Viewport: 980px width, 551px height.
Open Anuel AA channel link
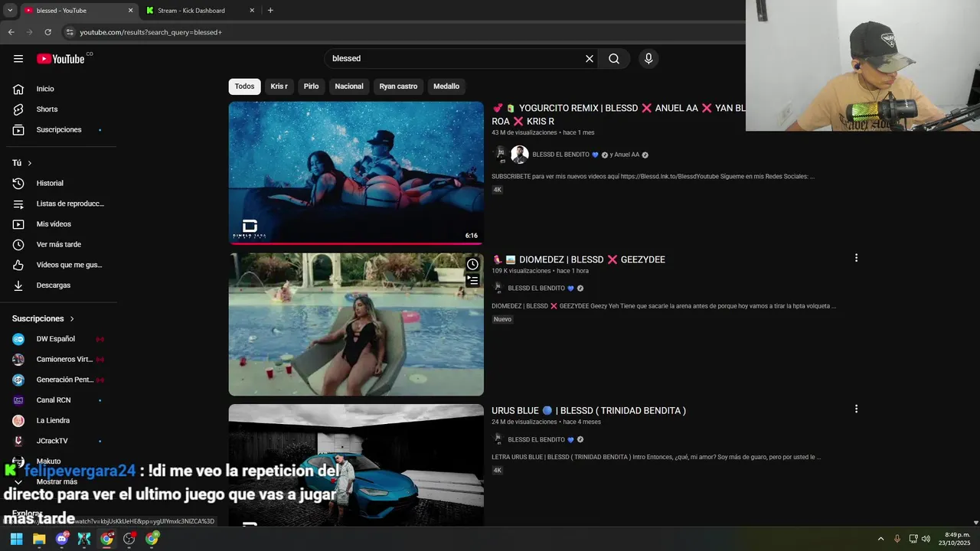point(626,155)
